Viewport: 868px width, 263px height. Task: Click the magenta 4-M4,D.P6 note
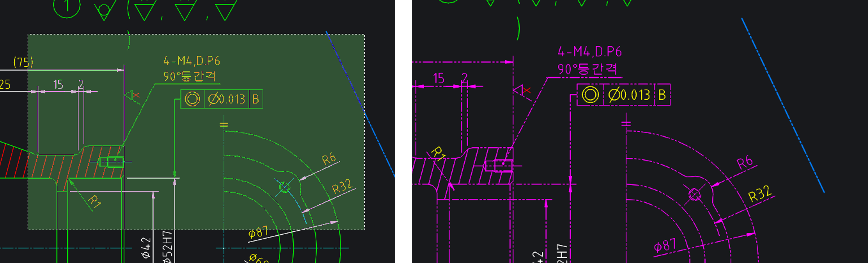(590, 52)
